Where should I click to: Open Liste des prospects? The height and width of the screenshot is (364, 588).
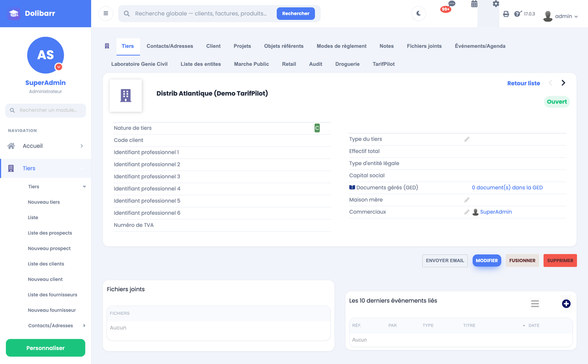click(50, 233)
